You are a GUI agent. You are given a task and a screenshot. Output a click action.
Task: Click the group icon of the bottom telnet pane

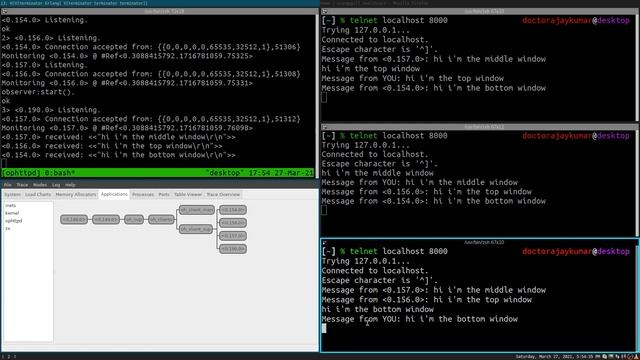pos(324,242)
